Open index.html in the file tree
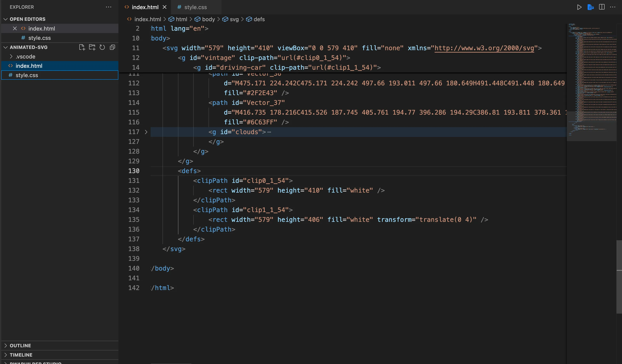 (60, 66)
